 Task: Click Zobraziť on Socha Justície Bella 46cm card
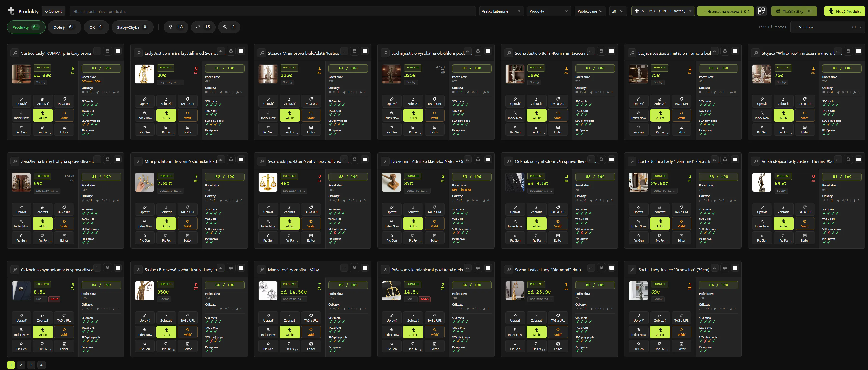536,101
